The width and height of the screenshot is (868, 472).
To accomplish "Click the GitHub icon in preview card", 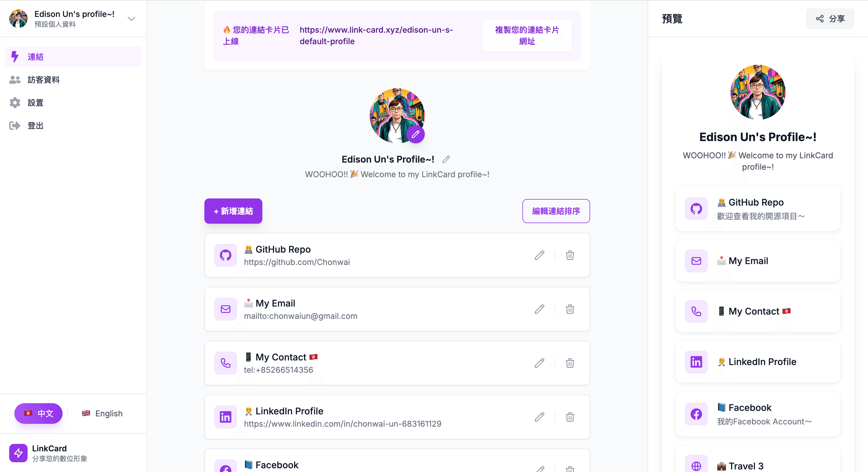I will [696, 209].
